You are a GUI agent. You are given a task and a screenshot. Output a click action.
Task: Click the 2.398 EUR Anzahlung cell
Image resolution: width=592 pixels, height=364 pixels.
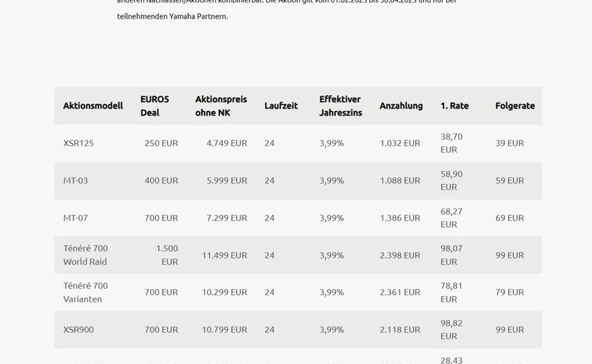click(400, 255)
